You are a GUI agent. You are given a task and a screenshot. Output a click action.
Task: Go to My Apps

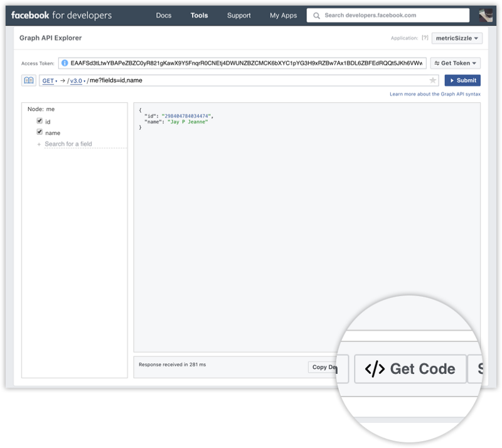(284, 15)
